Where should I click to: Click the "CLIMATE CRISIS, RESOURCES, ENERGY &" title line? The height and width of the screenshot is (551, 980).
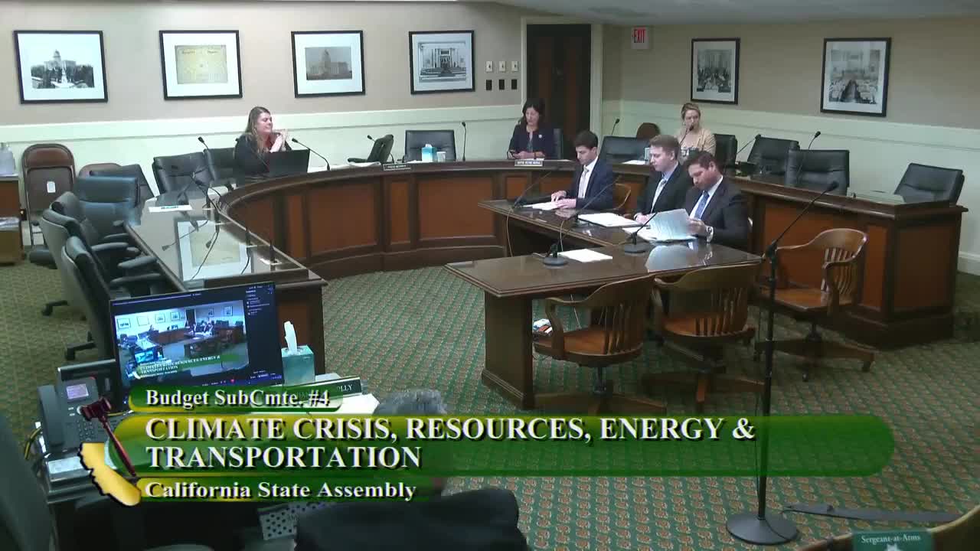click(450, 430)
